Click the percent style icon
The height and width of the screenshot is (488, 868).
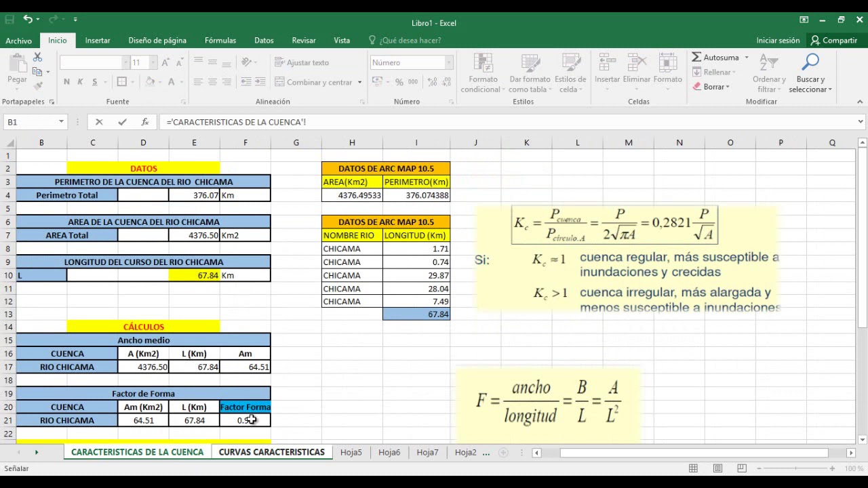(399, 82)
